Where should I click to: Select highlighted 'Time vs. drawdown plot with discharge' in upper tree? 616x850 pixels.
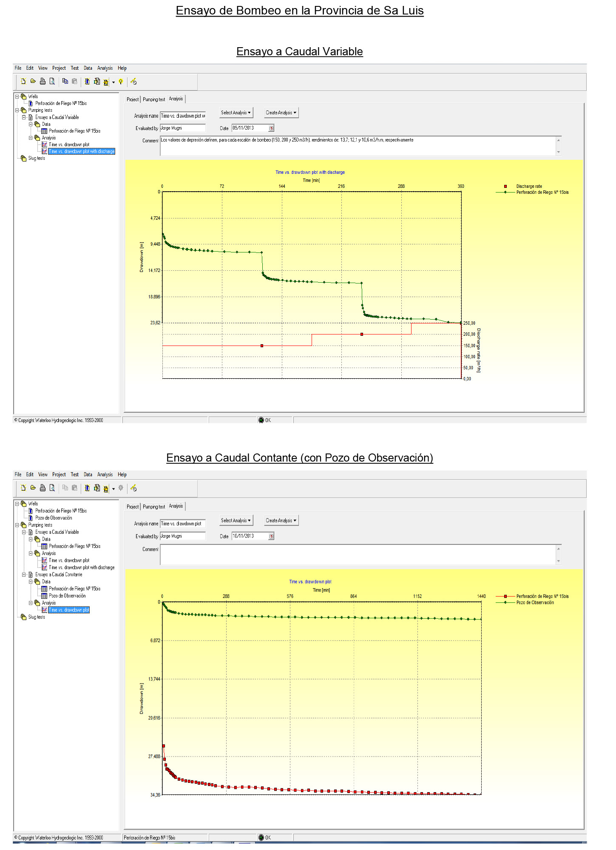click(x=82, y=151)
